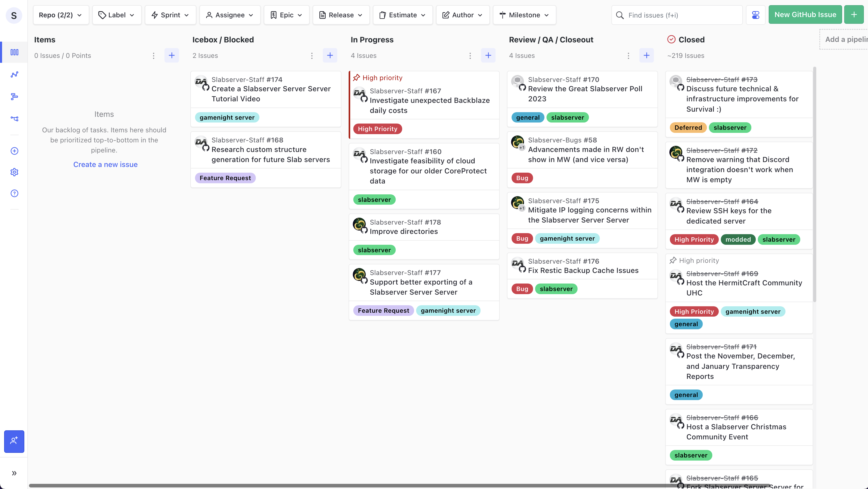Click the Create a new issue link

[106, 164]
